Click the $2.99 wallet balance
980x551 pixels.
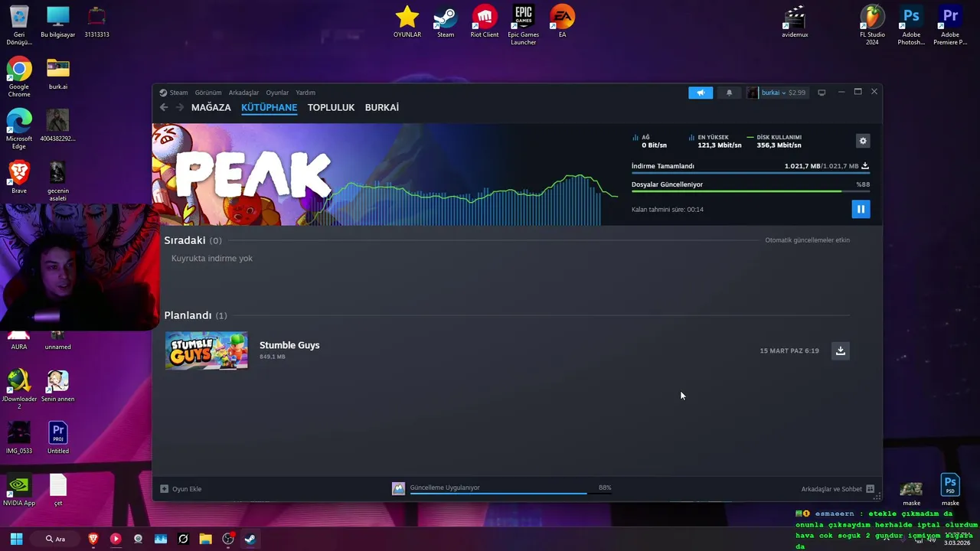point(797,93)
